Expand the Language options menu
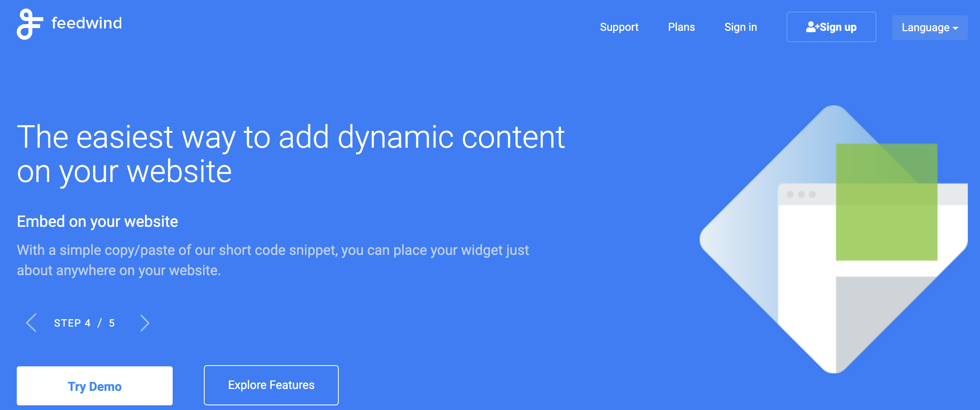Screen dimensions: 980x410 pyautogui.click(x=929, y=27)
